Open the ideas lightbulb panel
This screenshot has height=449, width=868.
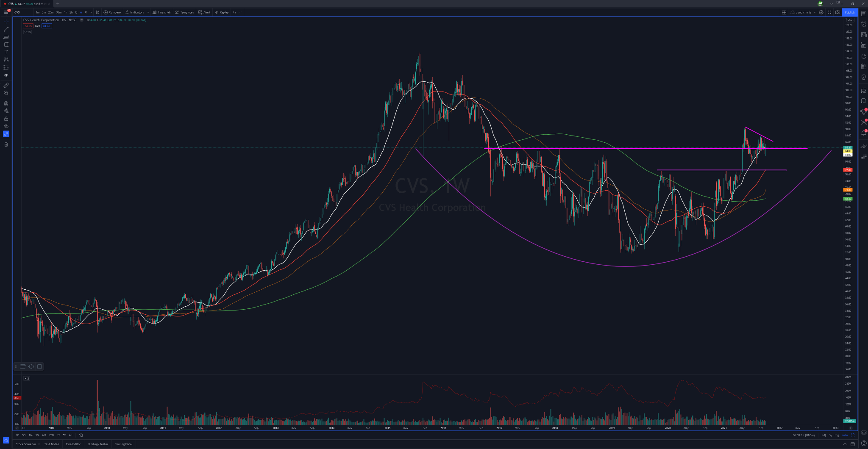(x=864, y=77)
